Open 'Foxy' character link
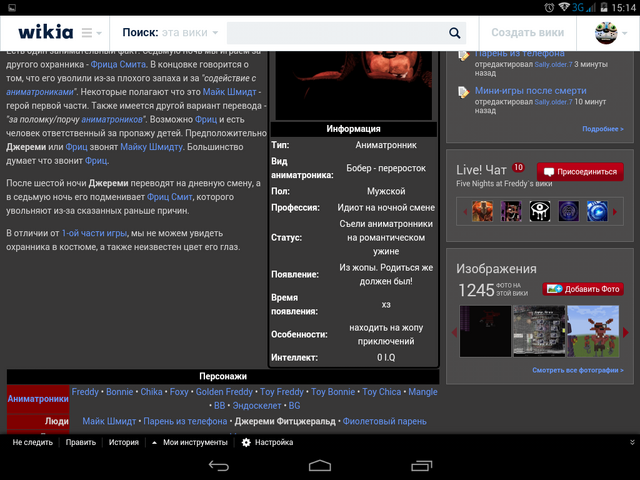 [179, 392]
